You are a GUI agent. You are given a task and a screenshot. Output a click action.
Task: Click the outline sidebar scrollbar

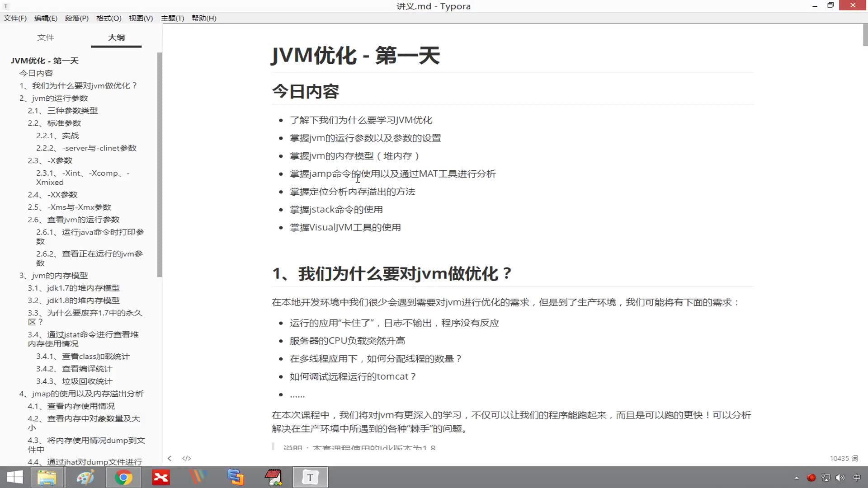[160, 164]
